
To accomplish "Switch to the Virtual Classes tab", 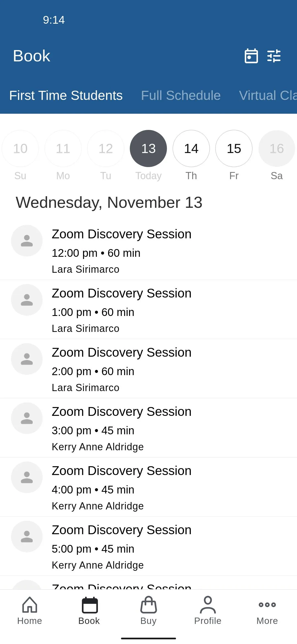I will 268,95.
